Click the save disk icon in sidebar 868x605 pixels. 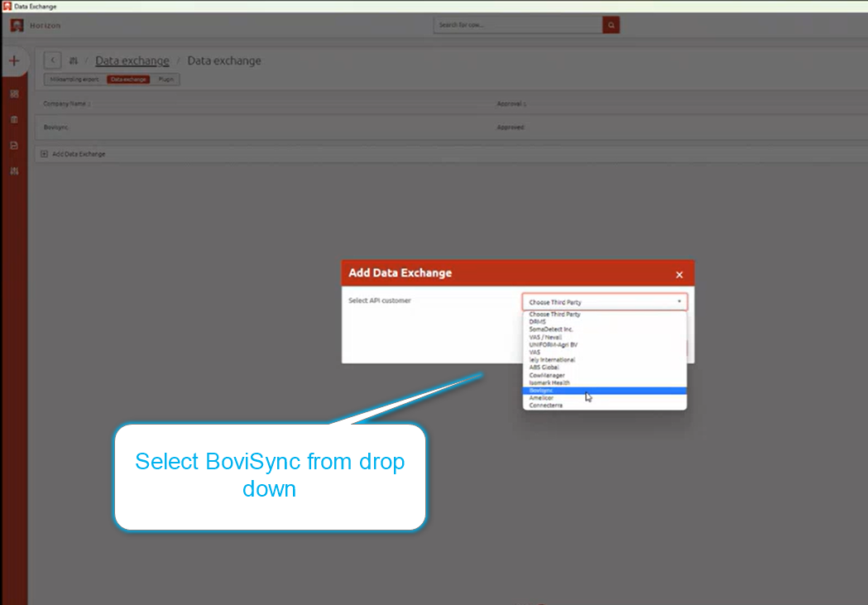coord(14,146)
